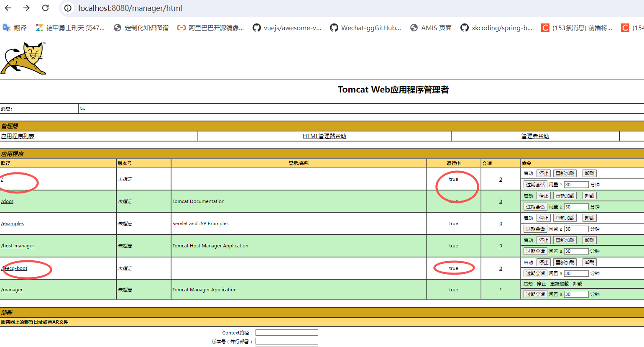
Task: Stop (停止) the /docs application
Action: click(x=544, y=195)
